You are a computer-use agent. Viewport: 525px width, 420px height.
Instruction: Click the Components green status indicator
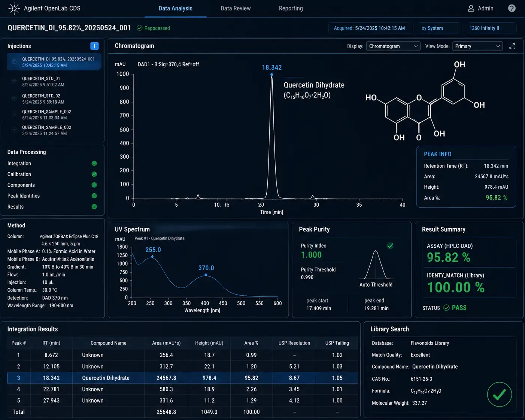click(x=94, y=185)
